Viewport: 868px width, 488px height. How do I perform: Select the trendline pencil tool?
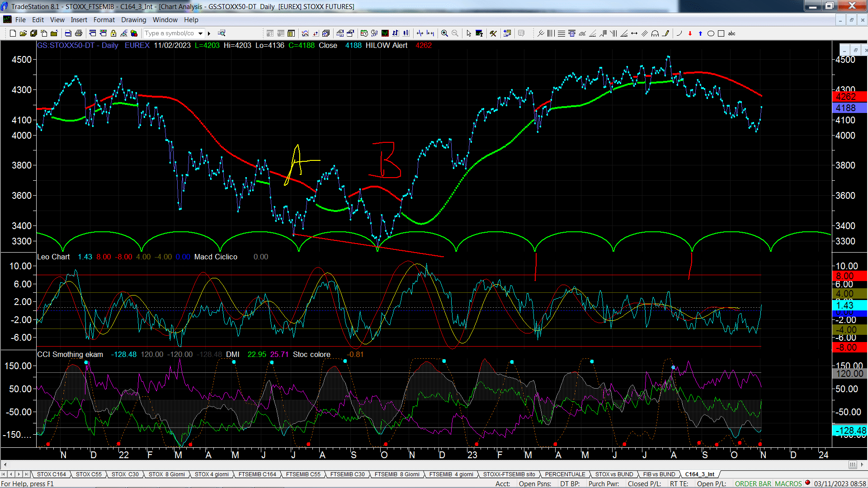pyautogui.click(x=665, y=33)
